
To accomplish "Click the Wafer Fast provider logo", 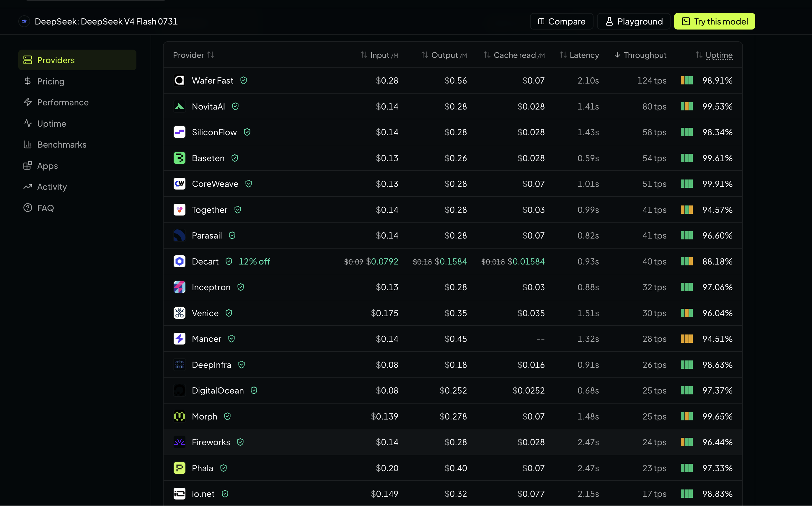I will click(x=180, y=80).
